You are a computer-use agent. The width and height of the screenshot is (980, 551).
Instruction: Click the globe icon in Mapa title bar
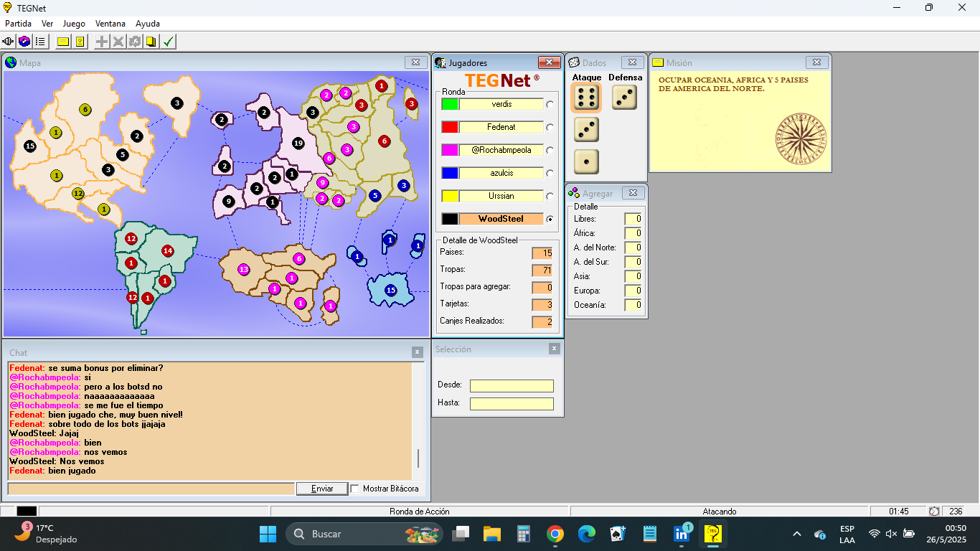[x=11, y=62]
